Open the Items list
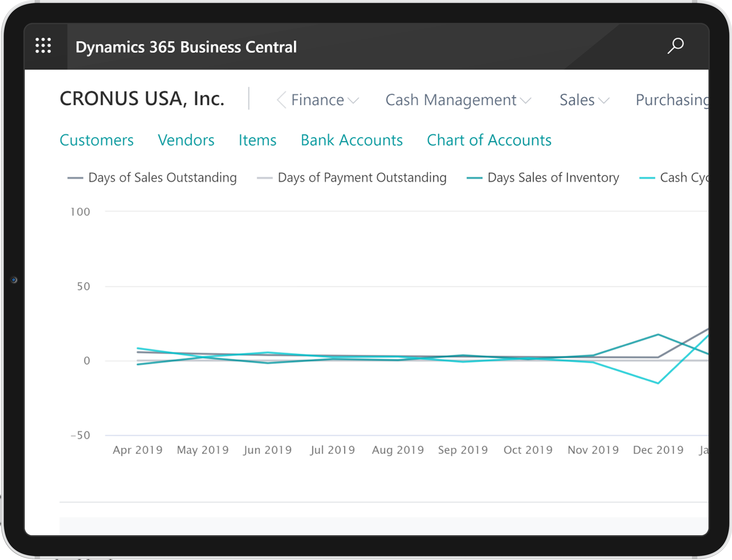 pyautogui.click(x=257, y=140)
